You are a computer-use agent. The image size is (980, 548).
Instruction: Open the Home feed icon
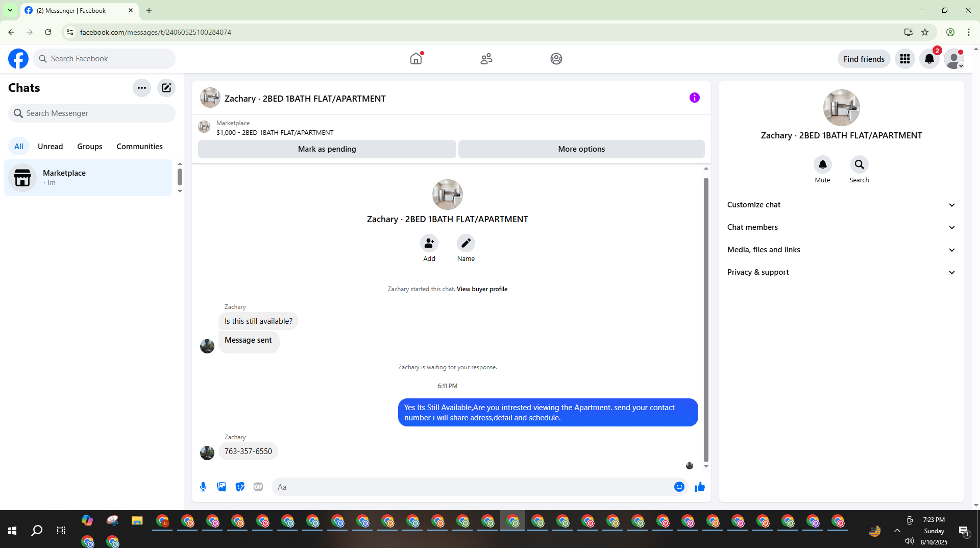[416, 59]
